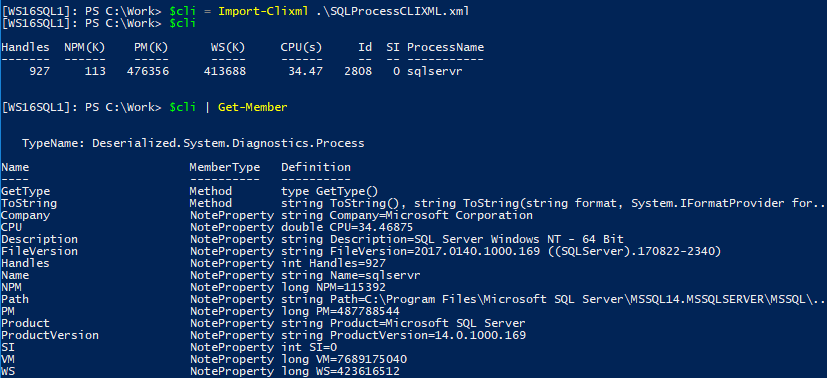The height and width of the screenshot is (378, 827).
Task: Click the TypeName Deserialized.System.Diagnostics.Process line
Action: click(x=193, y=143)
